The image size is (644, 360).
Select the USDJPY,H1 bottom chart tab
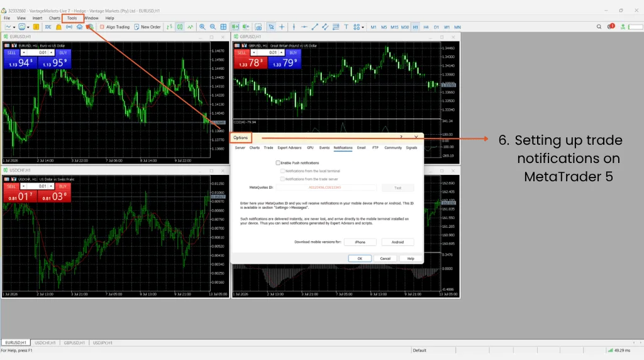pos(103,343)
